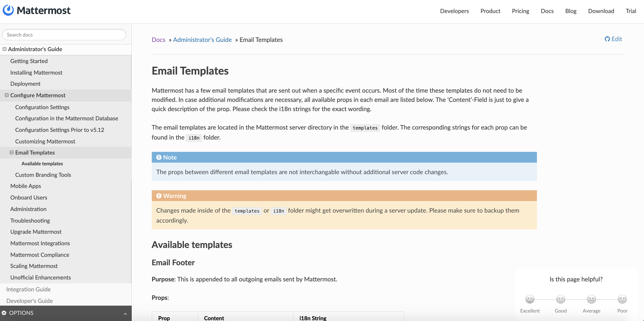Follow the Administrator's Guide breadcrumb link
Screen dimensions: 644x321
click(202, 40)
